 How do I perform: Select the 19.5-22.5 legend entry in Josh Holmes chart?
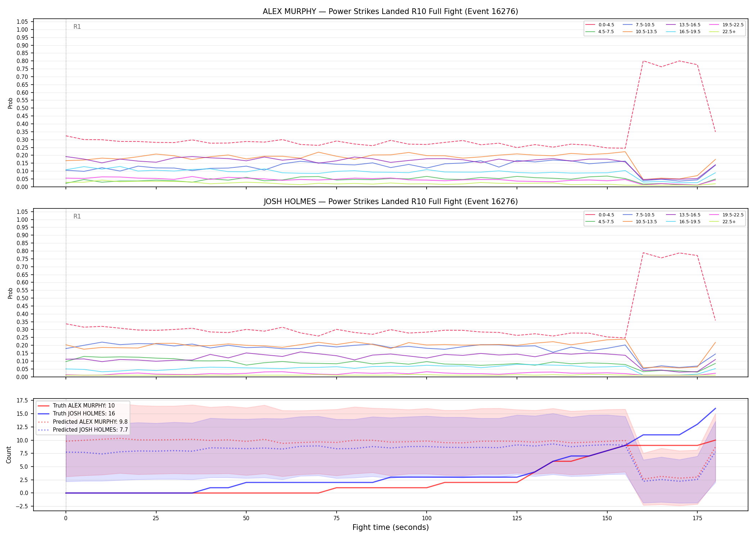[726, 215]
